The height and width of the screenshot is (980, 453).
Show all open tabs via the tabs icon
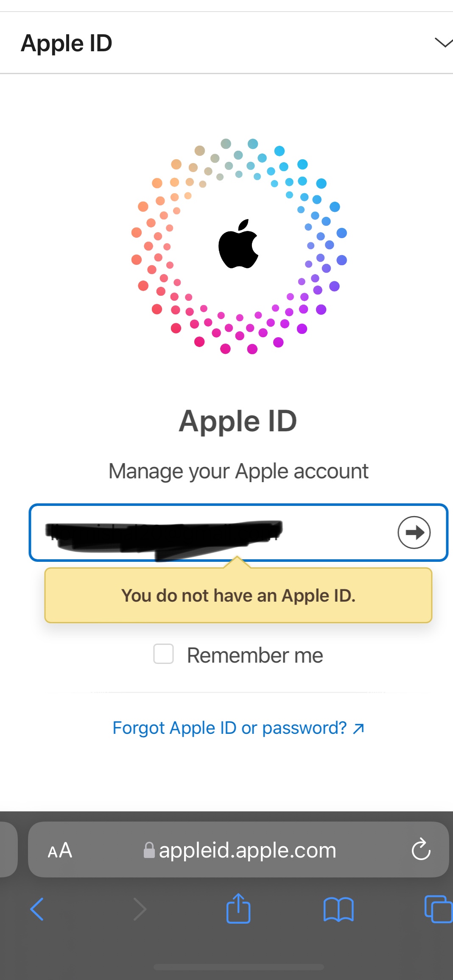click(438, 909)
